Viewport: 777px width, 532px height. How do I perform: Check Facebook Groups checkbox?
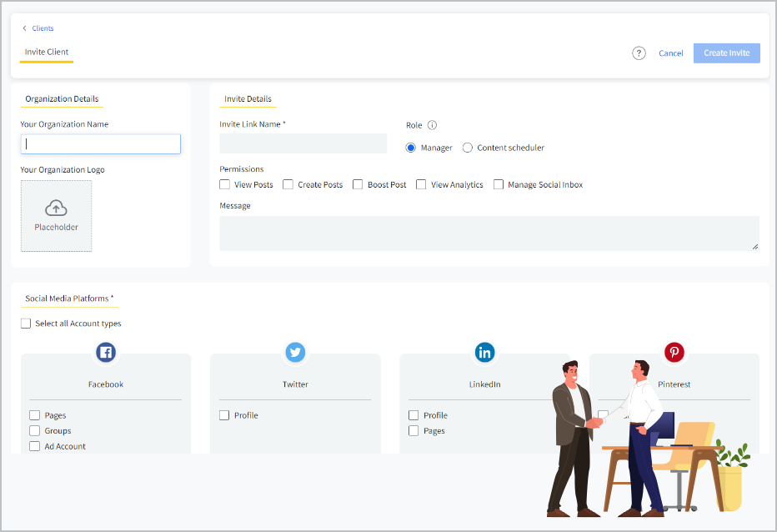click(x=35, y=430)
